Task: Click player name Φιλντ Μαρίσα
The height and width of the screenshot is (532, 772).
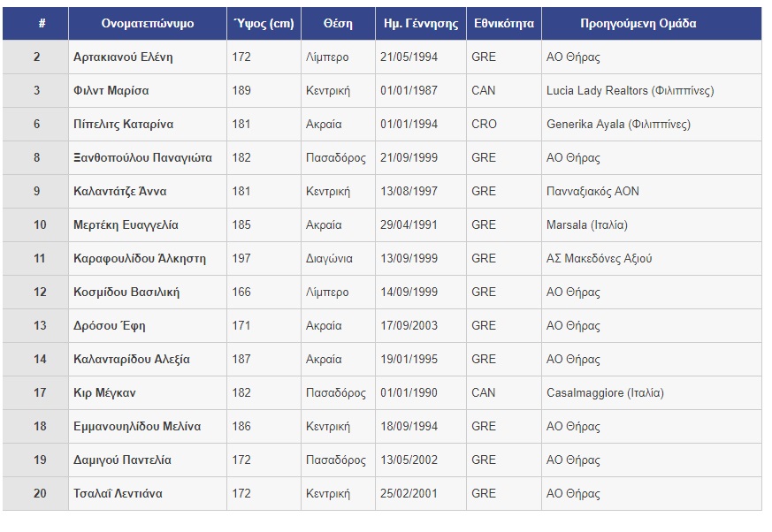Action: pyautogui.click(x=111, y=90)
